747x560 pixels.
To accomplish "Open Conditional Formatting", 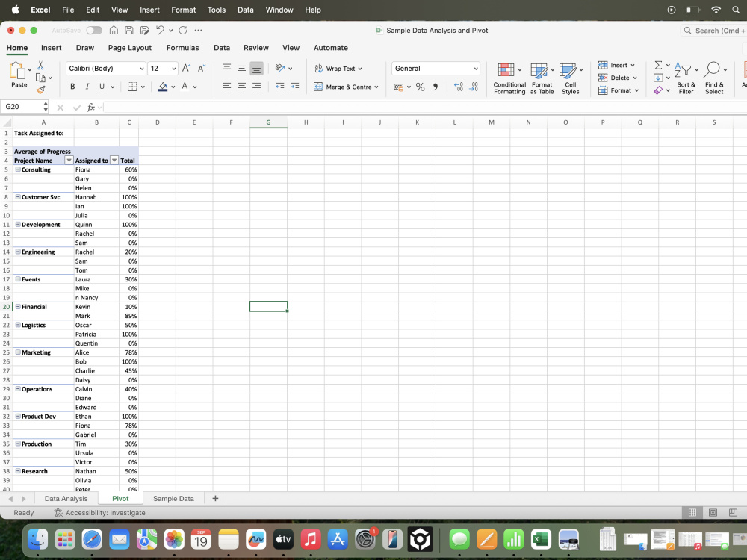I will point(509,78).
